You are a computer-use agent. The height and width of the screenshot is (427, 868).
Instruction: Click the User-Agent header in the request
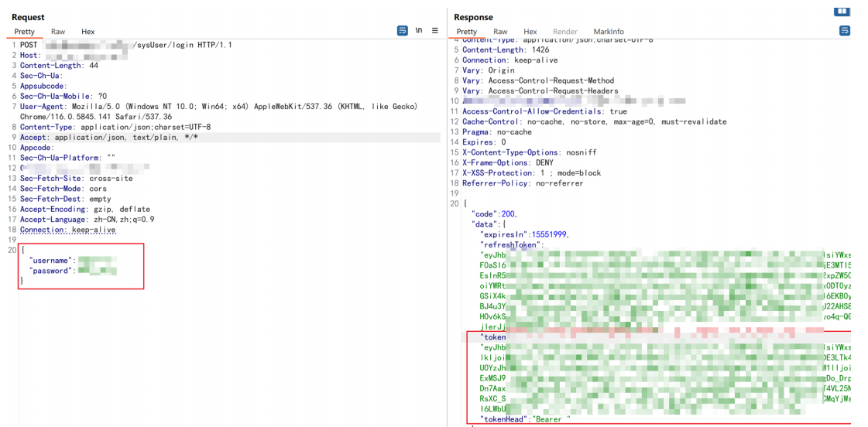coord(43,107)
